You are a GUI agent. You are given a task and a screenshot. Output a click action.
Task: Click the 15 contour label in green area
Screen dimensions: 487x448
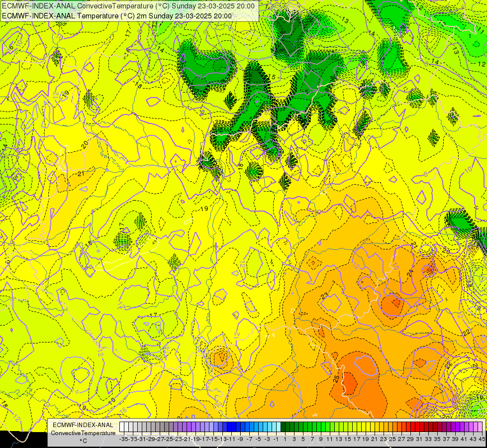[272, 77]
